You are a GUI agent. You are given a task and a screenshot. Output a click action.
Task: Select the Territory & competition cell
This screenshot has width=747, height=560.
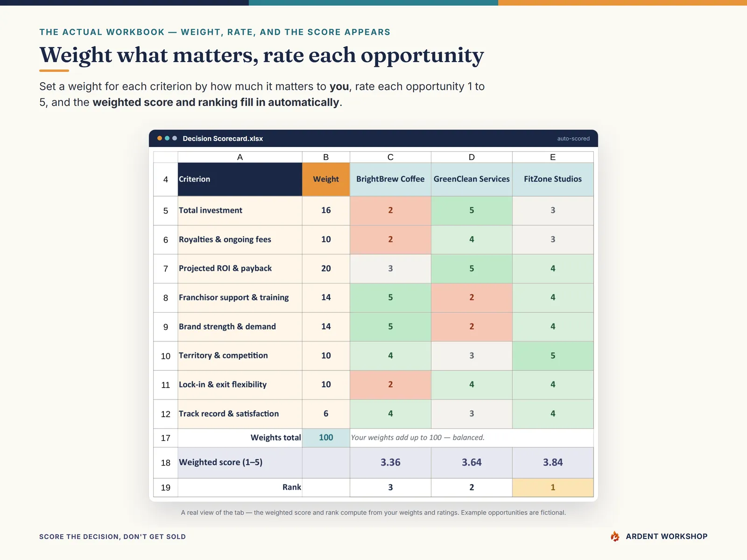(x=240, y=356)
